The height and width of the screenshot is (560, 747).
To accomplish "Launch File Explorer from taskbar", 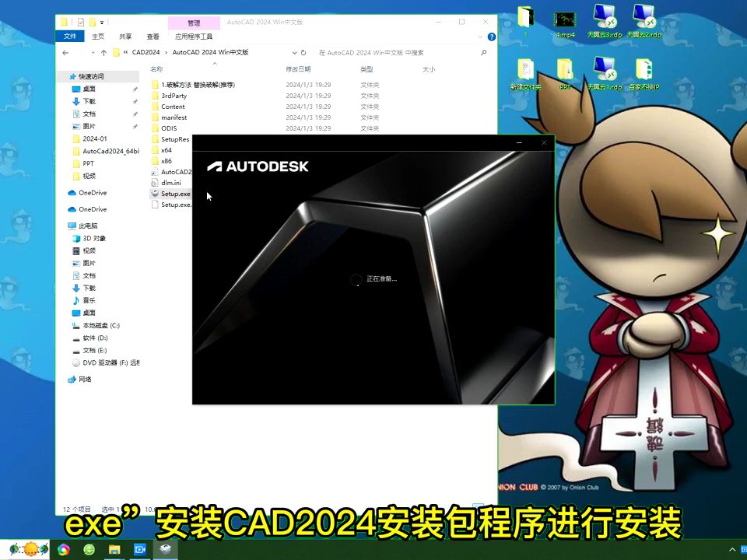I will pyautogui.click(x=114, y=549).
